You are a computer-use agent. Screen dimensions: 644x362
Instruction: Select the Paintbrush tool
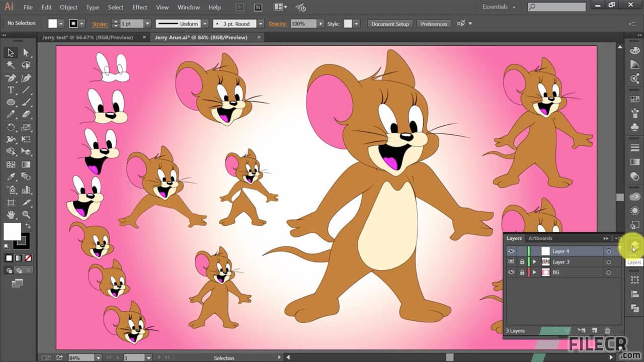(26, 101)
